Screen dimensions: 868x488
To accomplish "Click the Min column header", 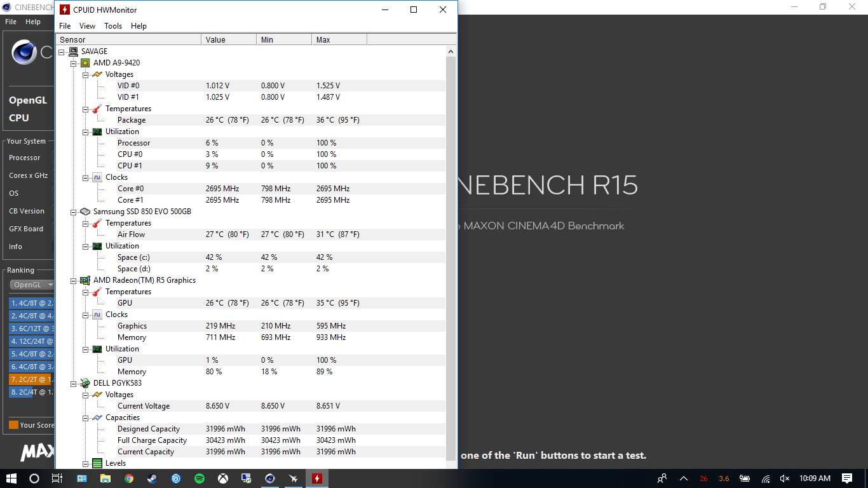I will [x=284, y=39].
